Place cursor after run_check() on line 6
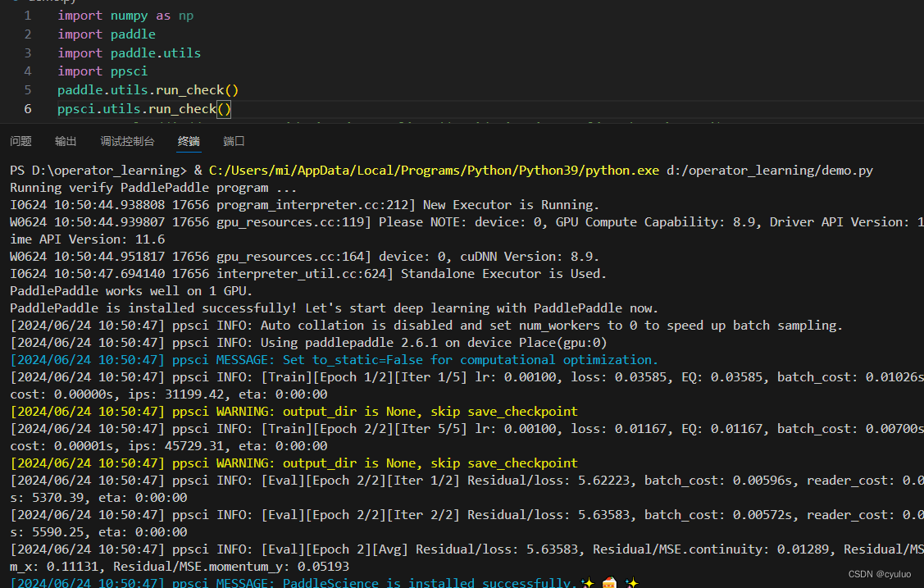Viewport: 924px width, 588px height. (232, 108)
